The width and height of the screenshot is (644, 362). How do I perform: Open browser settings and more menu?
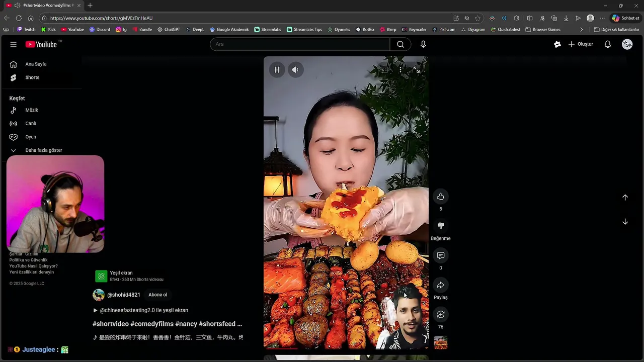tap(602, 18)
